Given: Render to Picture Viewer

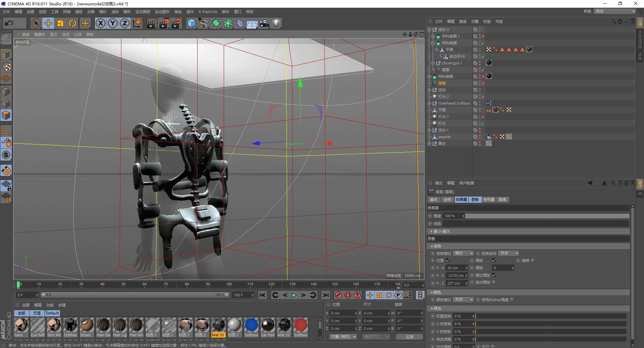Looking at the screenshot, I should click(164, 23).
